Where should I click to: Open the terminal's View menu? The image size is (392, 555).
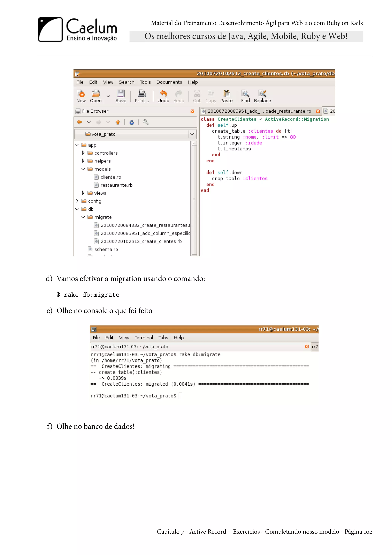coord(124,338)
